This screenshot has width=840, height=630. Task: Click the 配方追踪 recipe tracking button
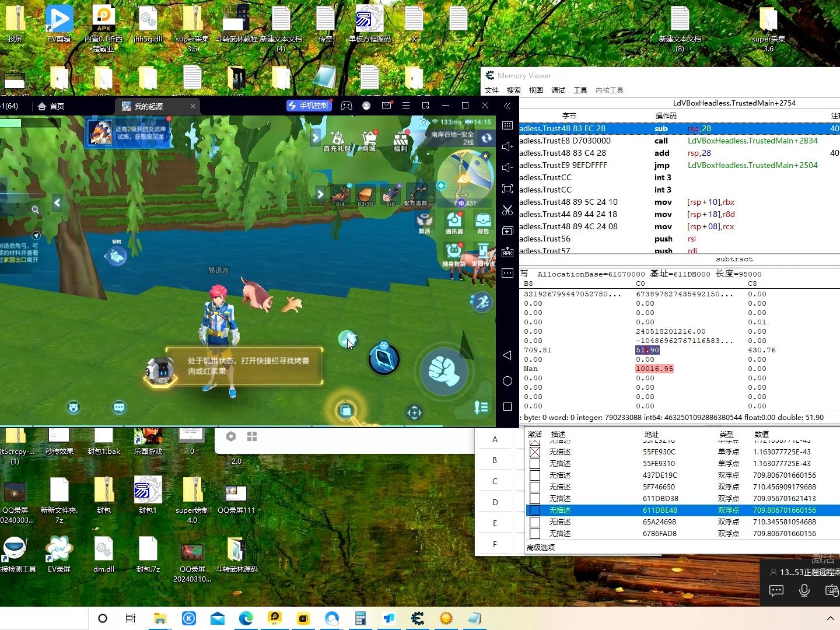coord(416,195)
